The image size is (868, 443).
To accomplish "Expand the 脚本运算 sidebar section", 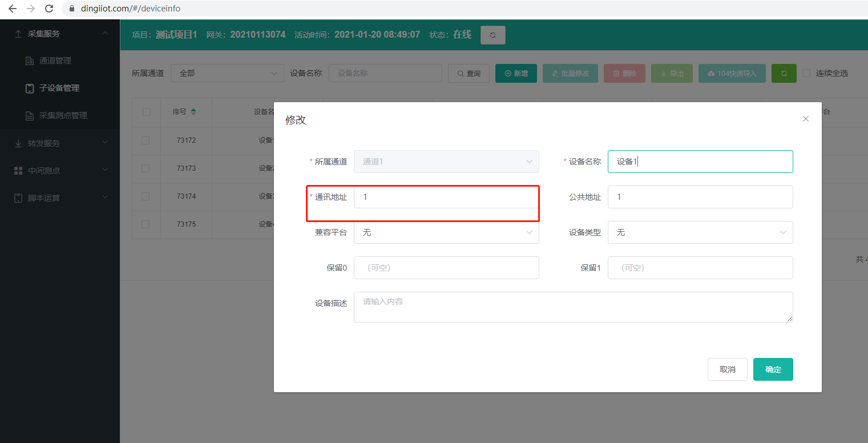I will (x=60, y=198).
